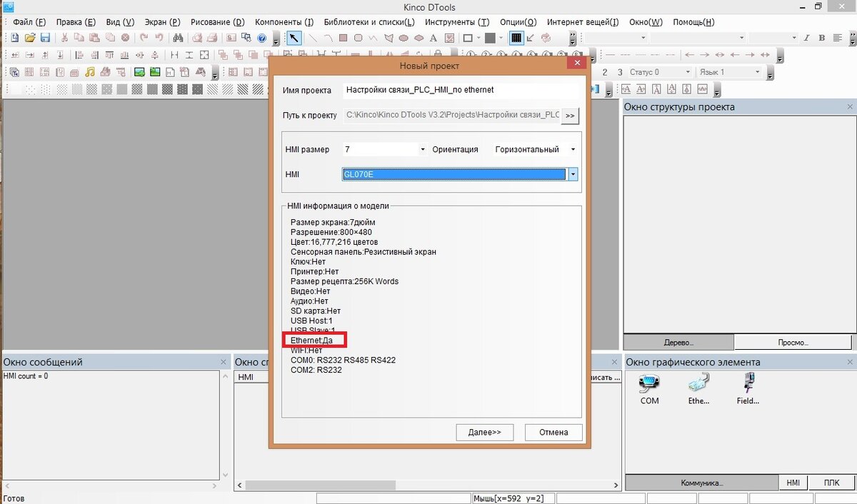Click the Отмена button
This screenshot has width=857, height=504.
point(553,432)
